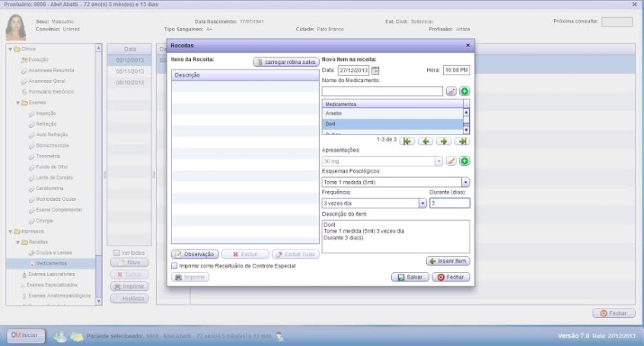Viewport: 644px width, 346px height.
Task: Open Anamnese Geral in the tree
Action: point(47,81)
